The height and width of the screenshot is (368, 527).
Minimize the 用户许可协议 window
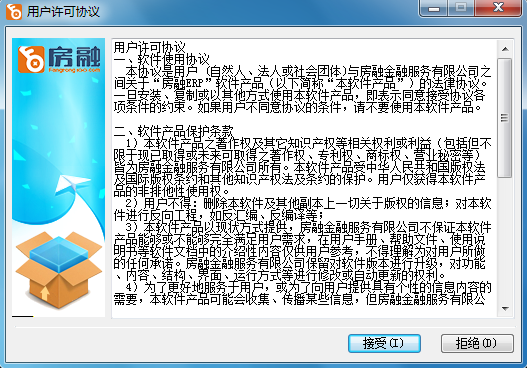tap(434, 8)
